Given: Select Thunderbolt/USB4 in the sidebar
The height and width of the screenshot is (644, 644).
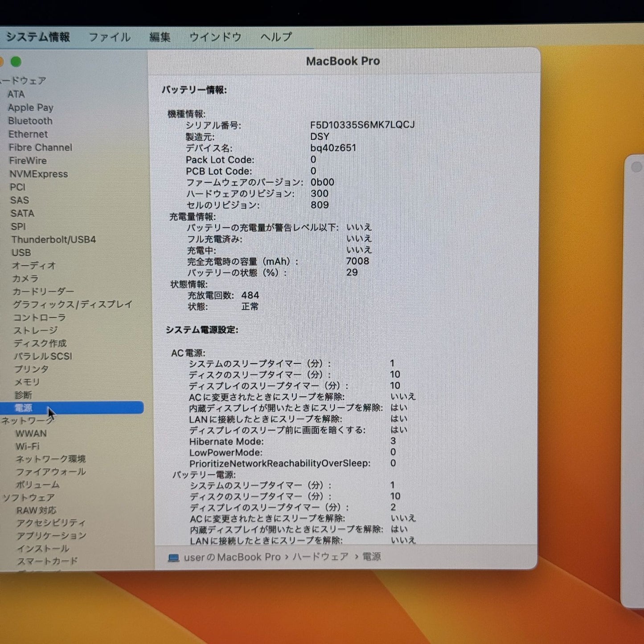Looking at the screenshot, I should 53,239.
